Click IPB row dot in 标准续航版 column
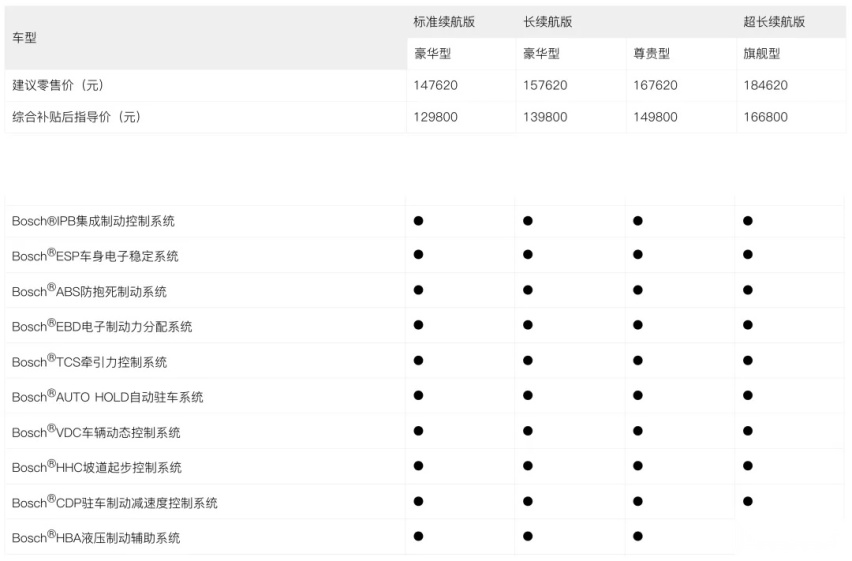 (x=418, y=221)
